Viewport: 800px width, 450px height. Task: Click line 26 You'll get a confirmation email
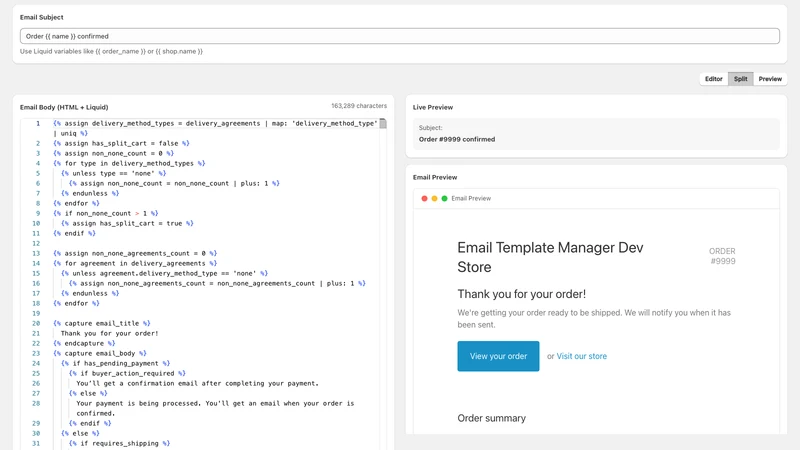coord(197,383)
